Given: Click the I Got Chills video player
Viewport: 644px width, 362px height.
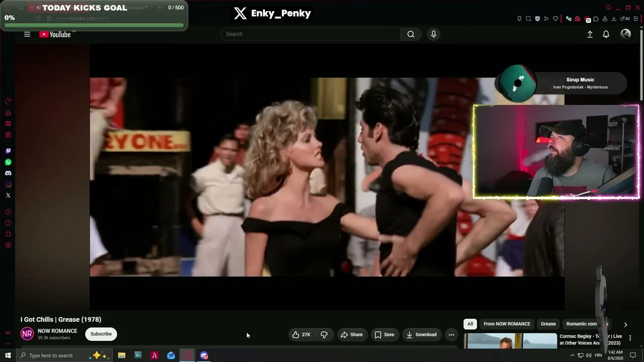Looking at the screenshot, I should click(327, 177).
